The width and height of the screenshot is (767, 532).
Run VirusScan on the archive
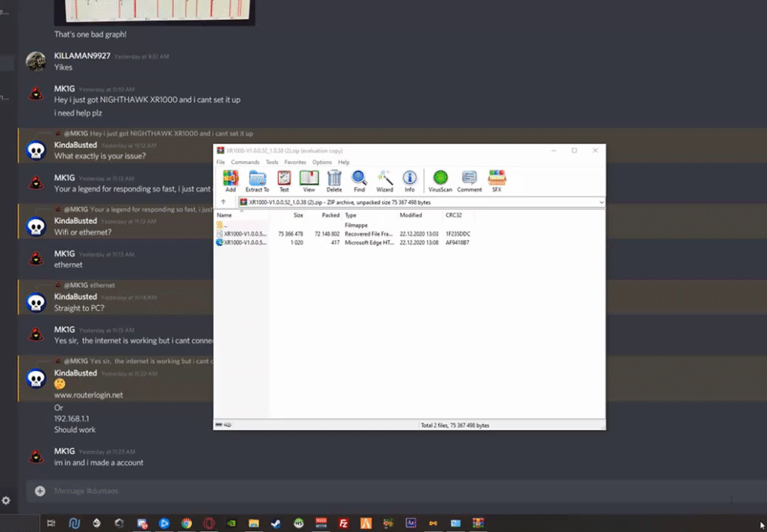click(440, 181)
